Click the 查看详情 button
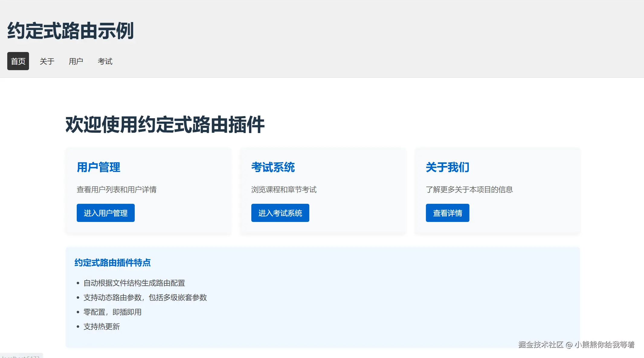 pos(447,213)
